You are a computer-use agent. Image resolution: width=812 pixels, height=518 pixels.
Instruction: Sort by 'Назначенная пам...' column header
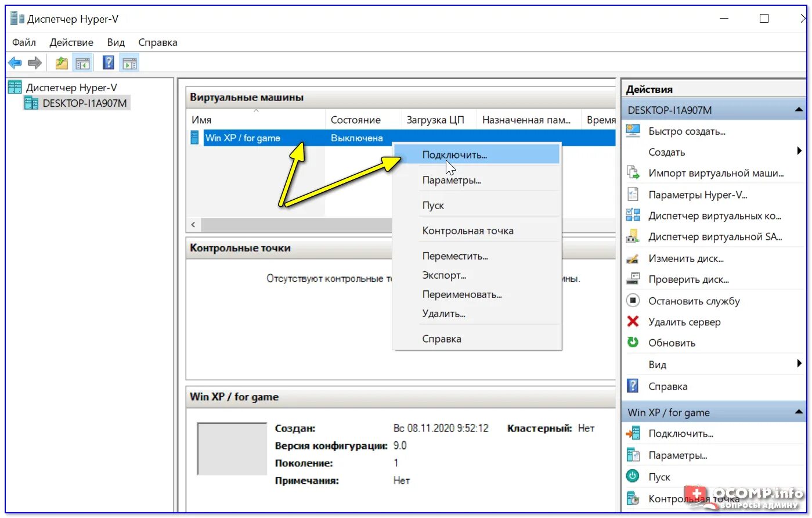pyautogui.click(x=528, y=120)
